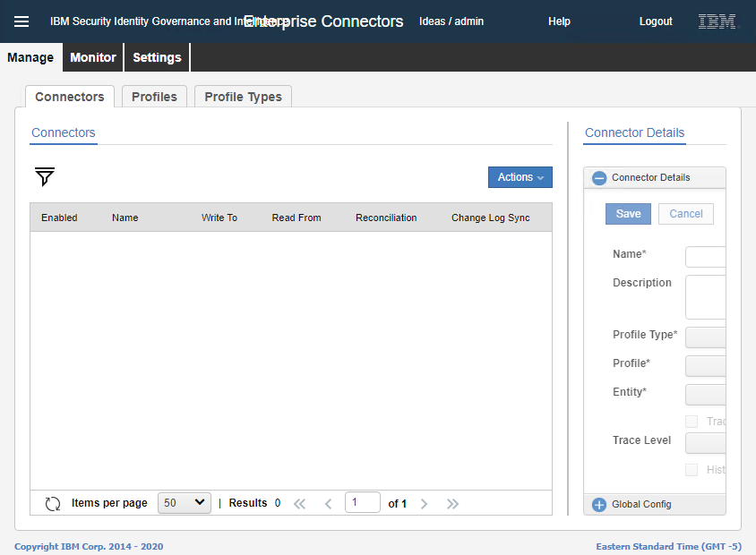The height and width of the screenshot is (555, 756).
Task: Open the hamburger navigation menu
Action: (21, 21)
